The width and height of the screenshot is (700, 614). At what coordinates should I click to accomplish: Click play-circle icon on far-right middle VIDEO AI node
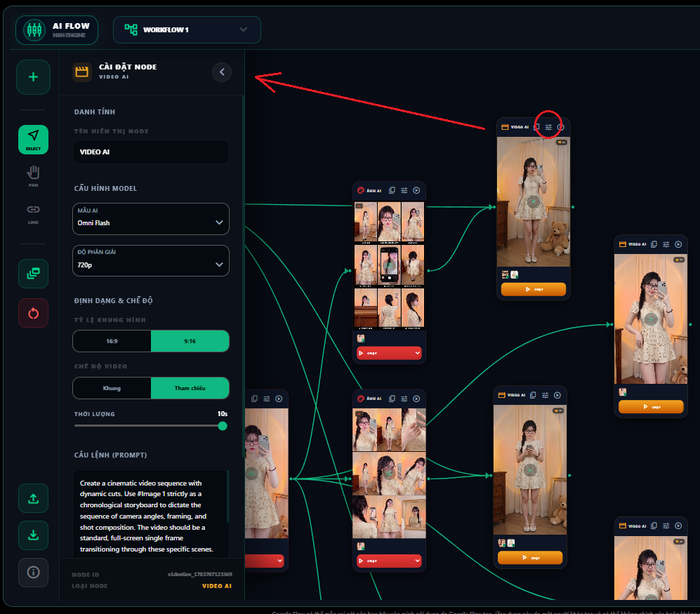point(678,244)
